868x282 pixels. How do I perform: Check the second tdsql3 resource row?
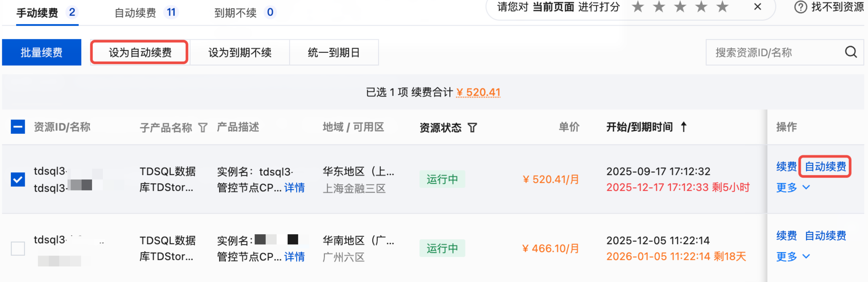[18, 249]
